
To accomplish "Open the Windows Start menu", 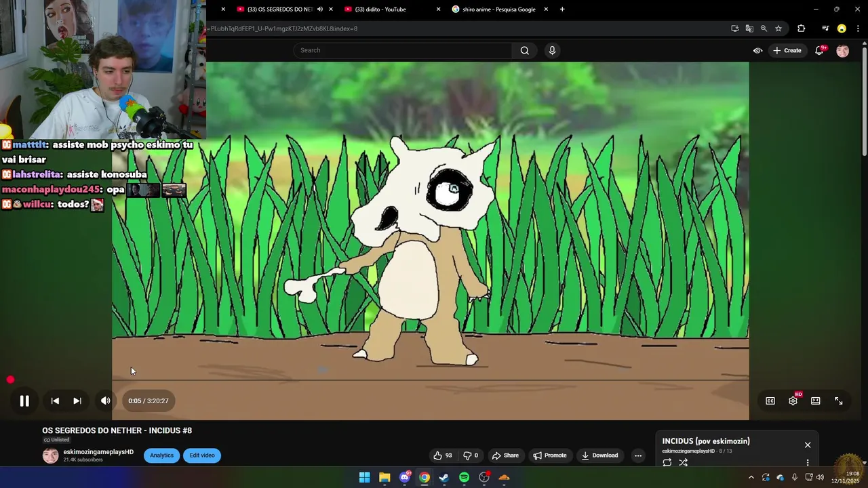I will point(364,477).
